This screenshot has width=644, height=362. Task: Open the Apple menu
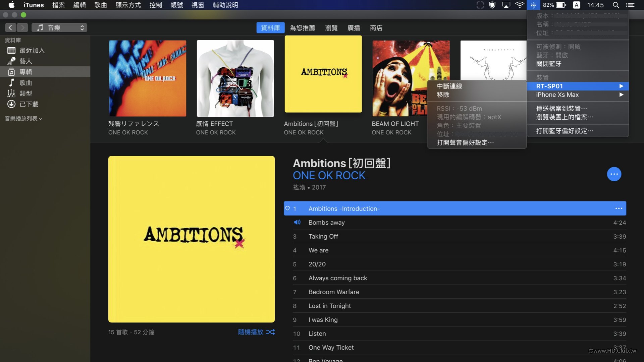tap(11, 5)
